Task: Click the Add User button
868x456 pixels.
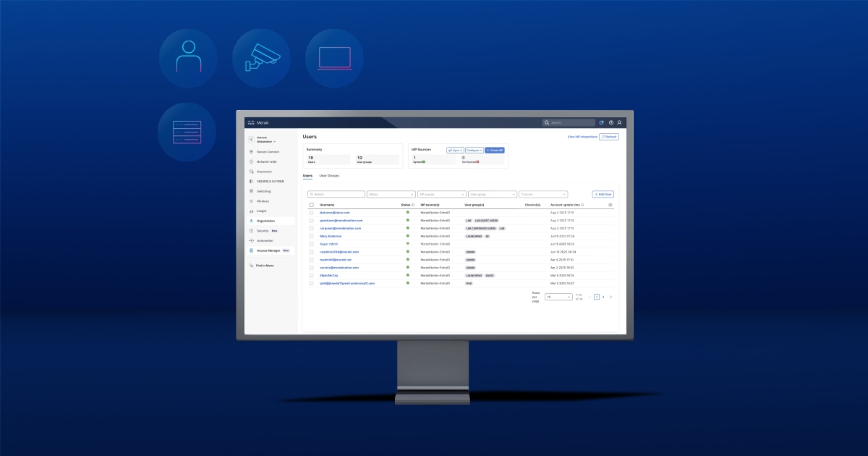Action: (603, 194)
